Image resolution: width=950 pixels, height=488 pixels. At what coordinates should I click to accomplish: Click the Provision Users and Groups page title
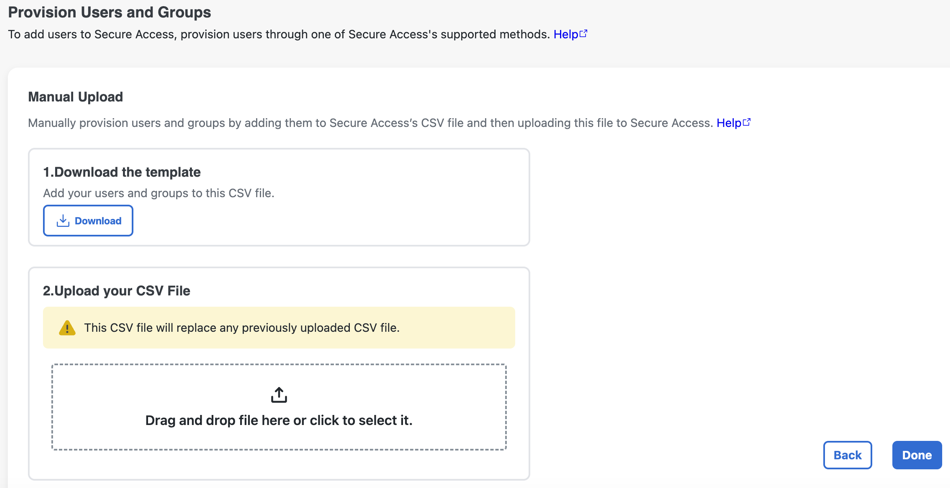(x=110, y=12)
